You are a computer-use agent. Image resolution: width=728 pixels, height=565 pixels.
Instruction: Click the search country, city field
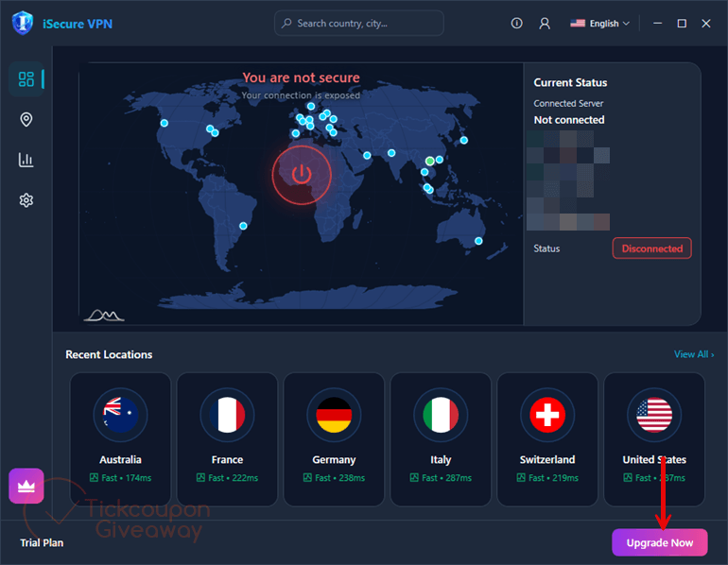[359, 24]
